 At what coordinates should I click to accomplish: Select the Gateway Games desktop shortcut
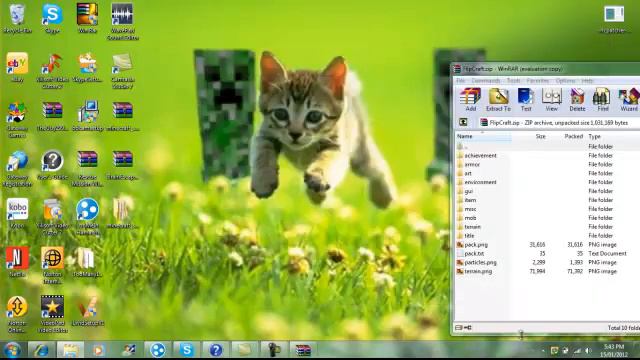tap(17, 120)
